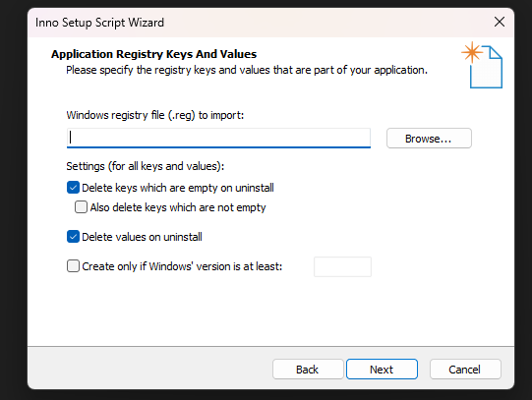Click the registry file path input field
The width and height of the screenshot is (532, 400).
click(x=218, y=138)
